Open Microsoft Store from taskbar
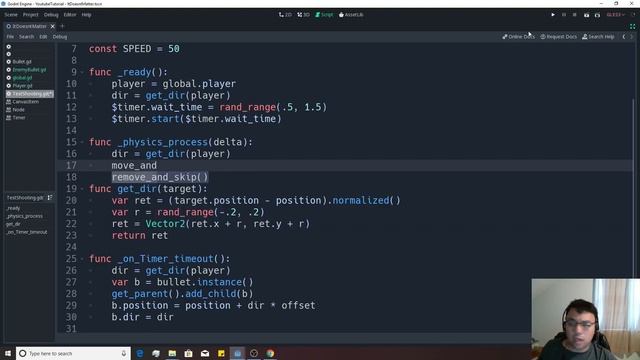The height and width of the screenshot is (360, 640). point(189,353)
